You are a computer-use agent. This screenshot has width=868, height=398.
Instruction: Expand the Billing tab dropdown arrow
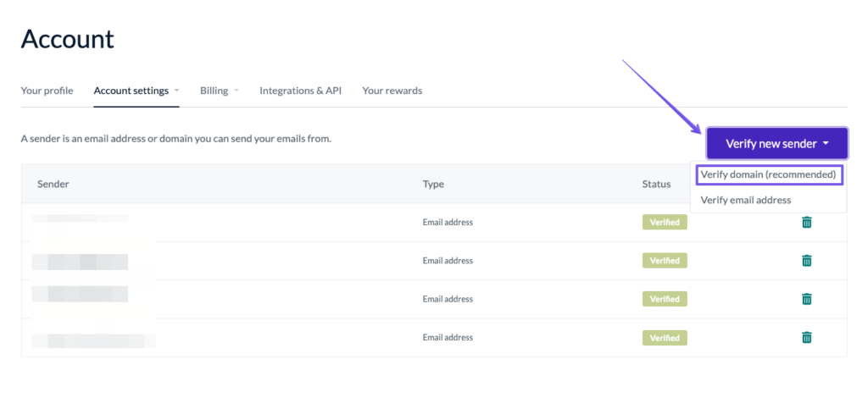click(x=236, y=91)
